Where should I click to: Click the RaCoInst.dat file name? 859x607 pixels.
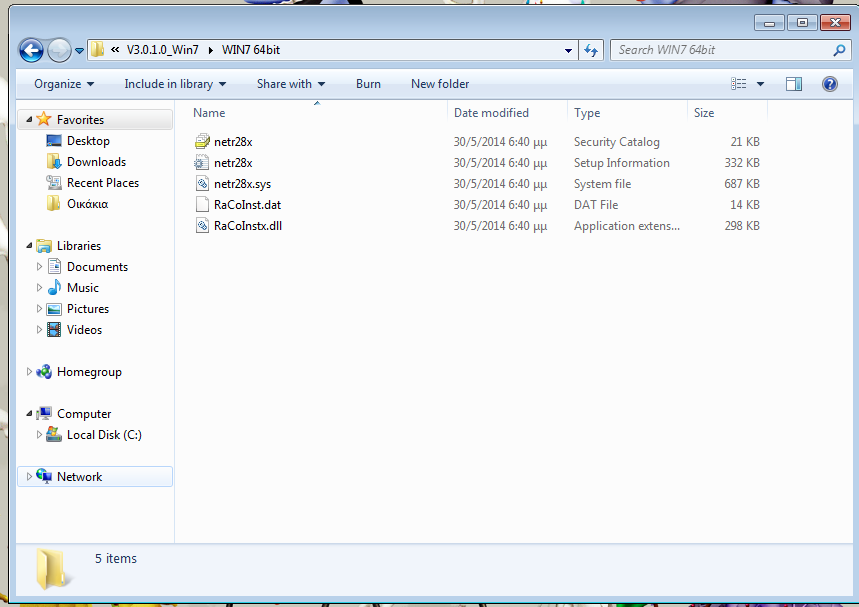point(247,205)
